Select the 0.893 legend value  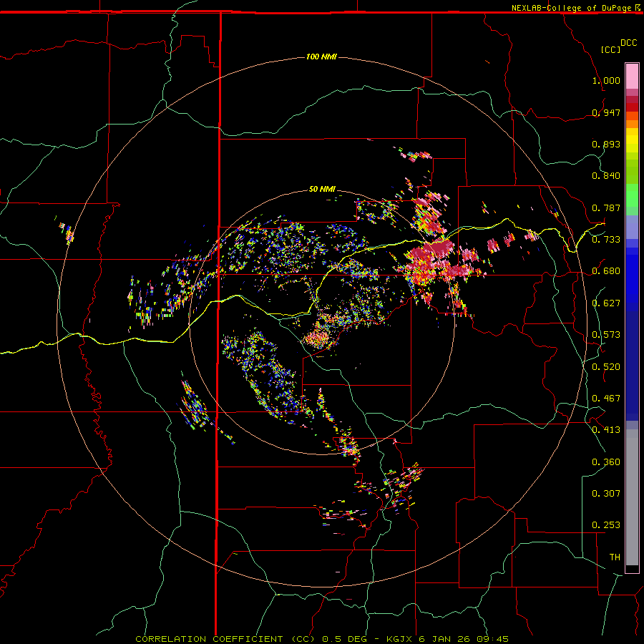tap(606, 144)
